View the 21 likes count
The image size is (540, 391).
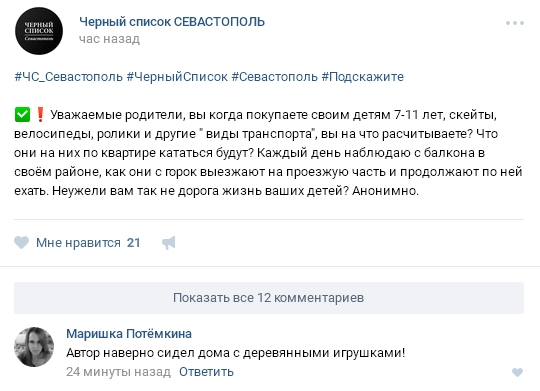click(x=133, y=243)
